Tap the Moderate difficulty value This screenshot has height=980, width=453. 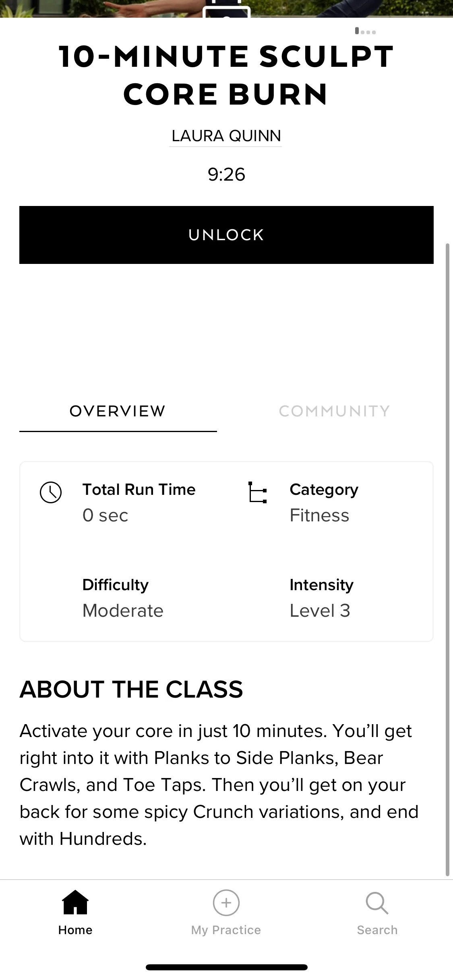point(123,611)
